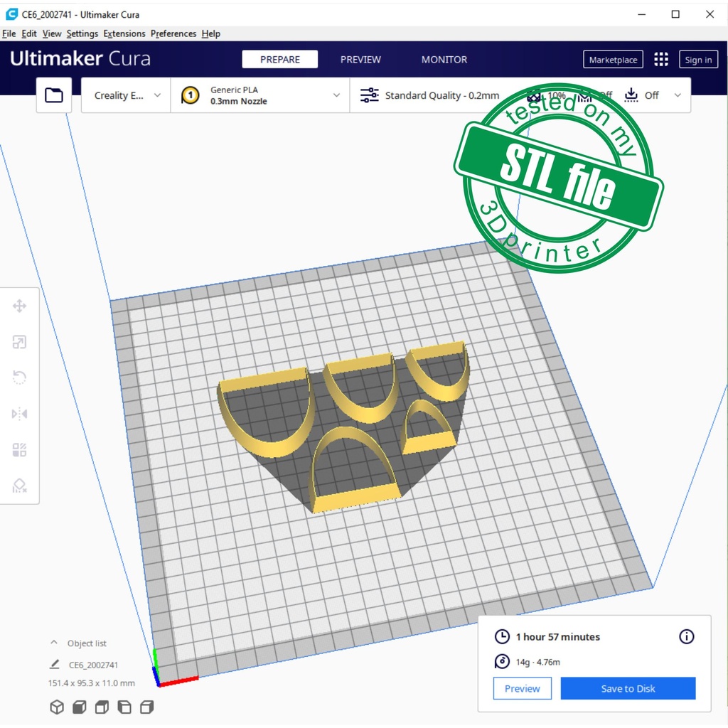Open Per Model Settings tool
Viewport: 728px width, 728px height.
(x=19, y=450)
